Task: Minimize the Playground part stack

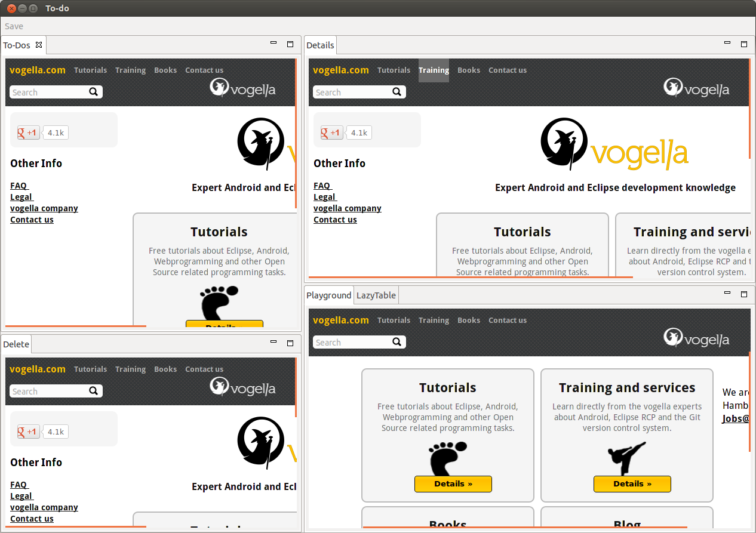Action: 727,293
